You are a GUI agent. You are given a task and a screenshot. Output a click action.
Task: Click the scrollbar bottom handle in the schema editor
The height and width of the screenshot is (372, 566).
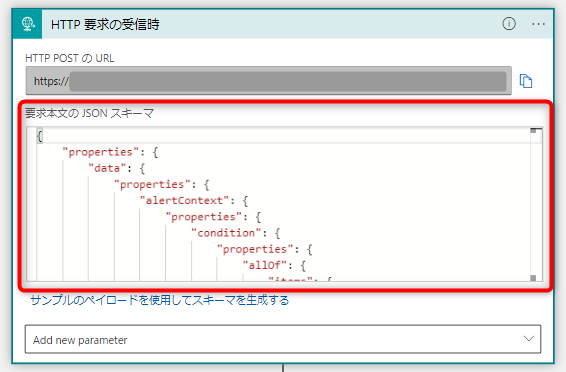click(533, 277)
